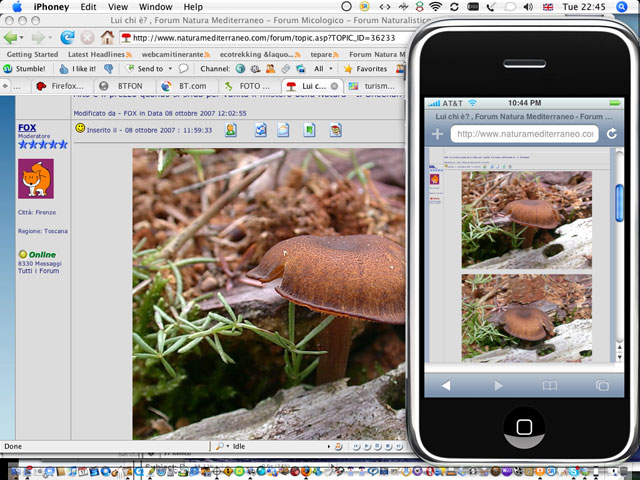
Task: Click the 'Tutti i Forum' link
Action: tap(37, 272)
